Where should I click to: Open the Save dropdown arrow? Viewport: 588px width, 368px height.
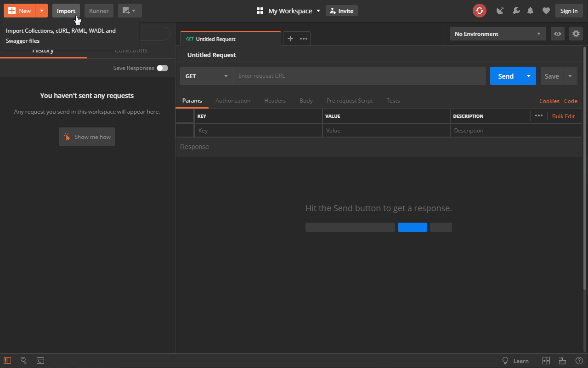(570, 76)
